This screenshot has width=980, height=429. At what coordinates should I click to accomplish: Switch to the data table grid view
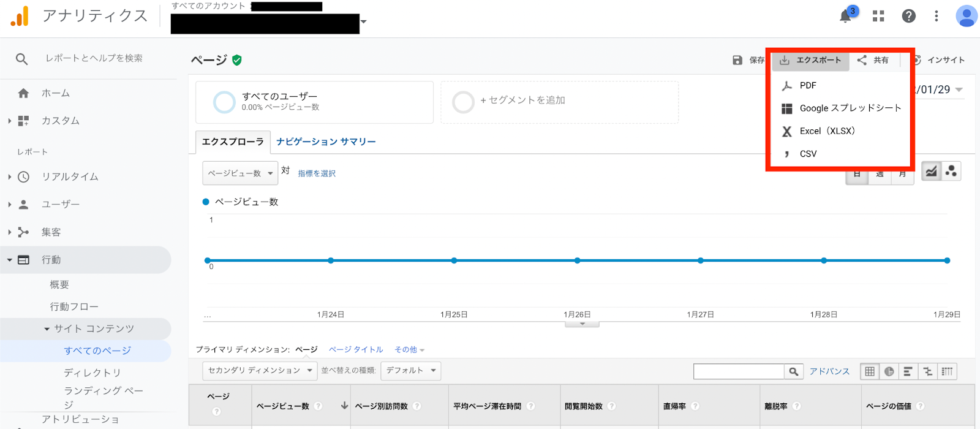(870, 371)
